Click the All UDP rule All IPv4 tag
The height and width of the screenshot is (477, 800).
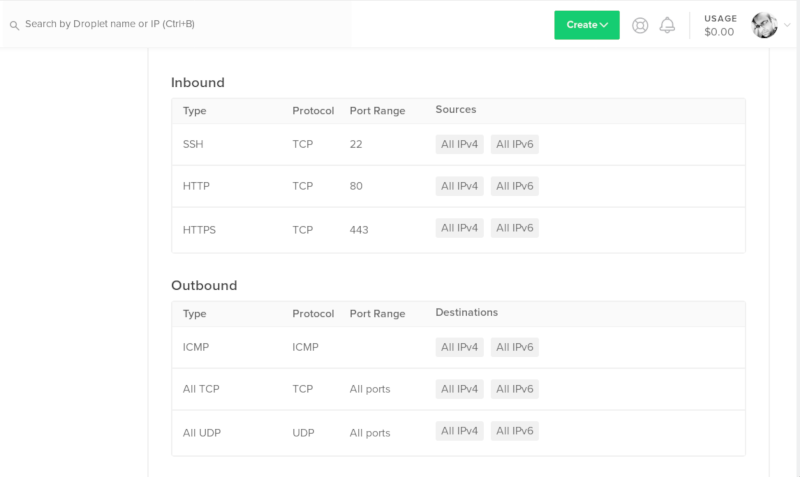(459, 431)
